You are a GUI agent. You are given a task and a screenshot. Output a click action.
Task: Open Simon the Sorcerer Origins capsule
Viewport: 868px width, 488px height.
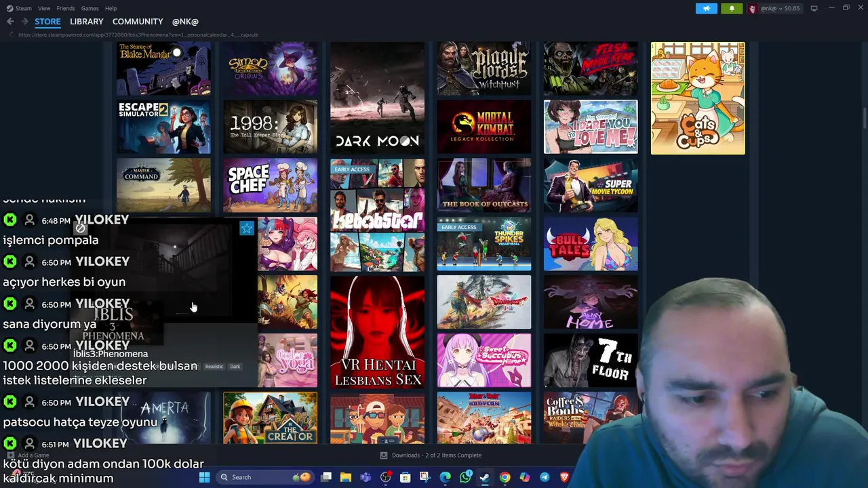270,68
